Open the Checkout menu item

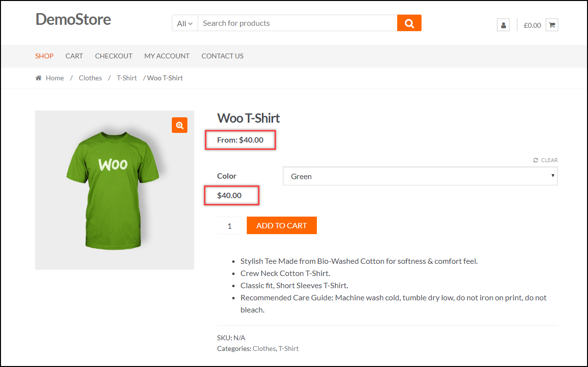click(113, 56)
